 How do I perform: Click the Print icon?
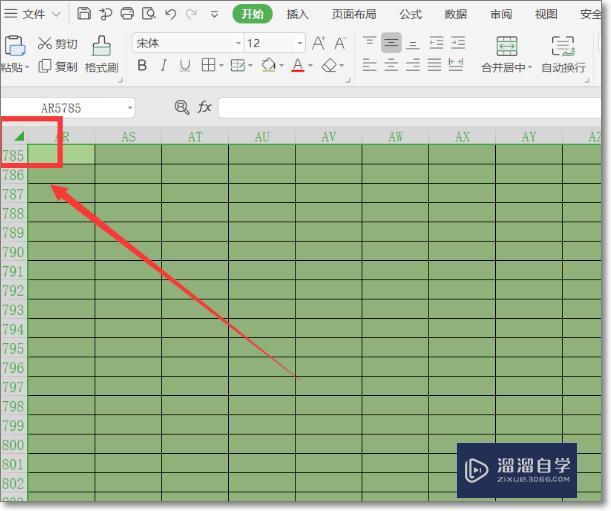pyautogui.click(x=127, y=14)
